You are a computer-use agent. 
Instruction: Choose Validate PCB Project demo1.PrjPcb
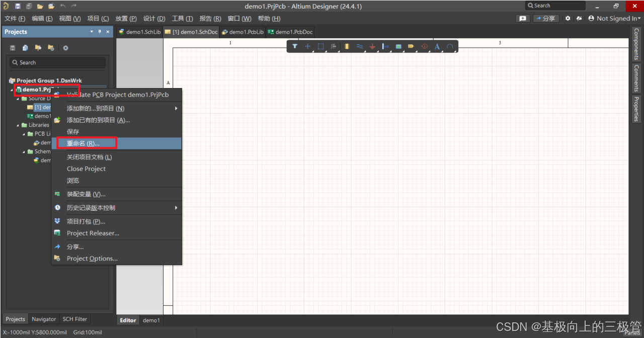[117, 95]
